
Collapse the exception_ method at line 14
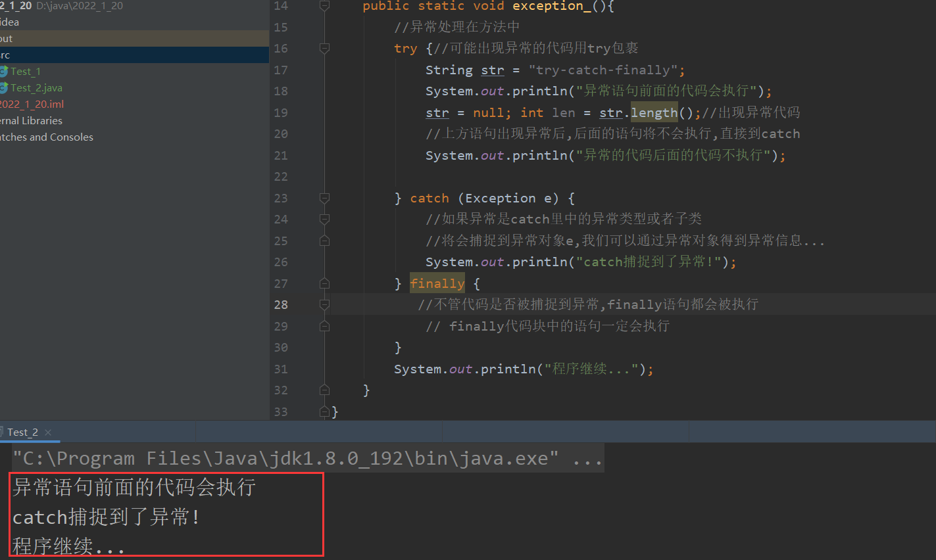point(324,6)
